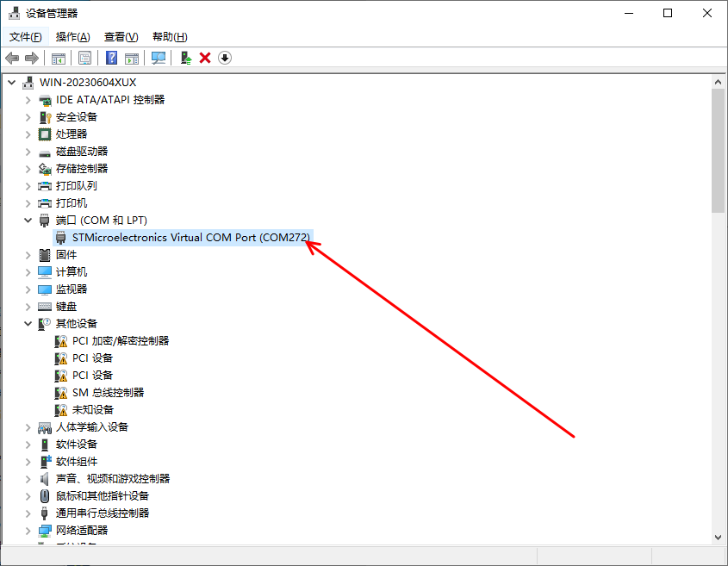Click the scrollbar up arrow
This screenshot has height=566, width=728.
[x=718, y=82]
